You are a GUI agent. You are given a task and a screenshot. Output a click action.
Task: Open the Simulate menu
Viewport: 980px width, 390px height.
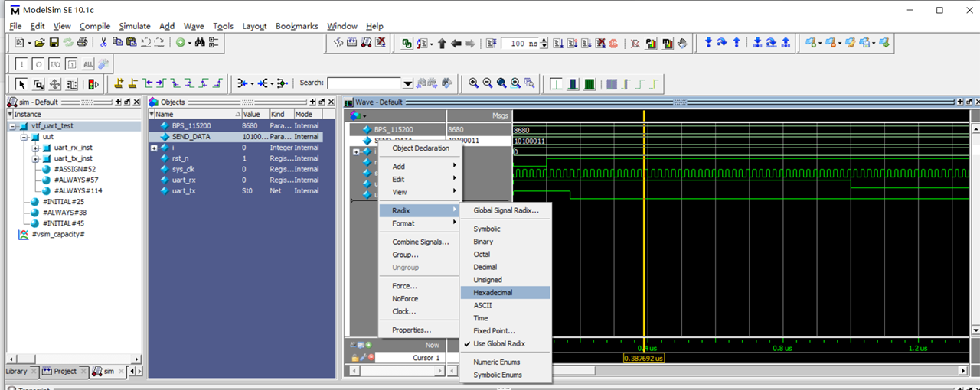tap(134, 26)
